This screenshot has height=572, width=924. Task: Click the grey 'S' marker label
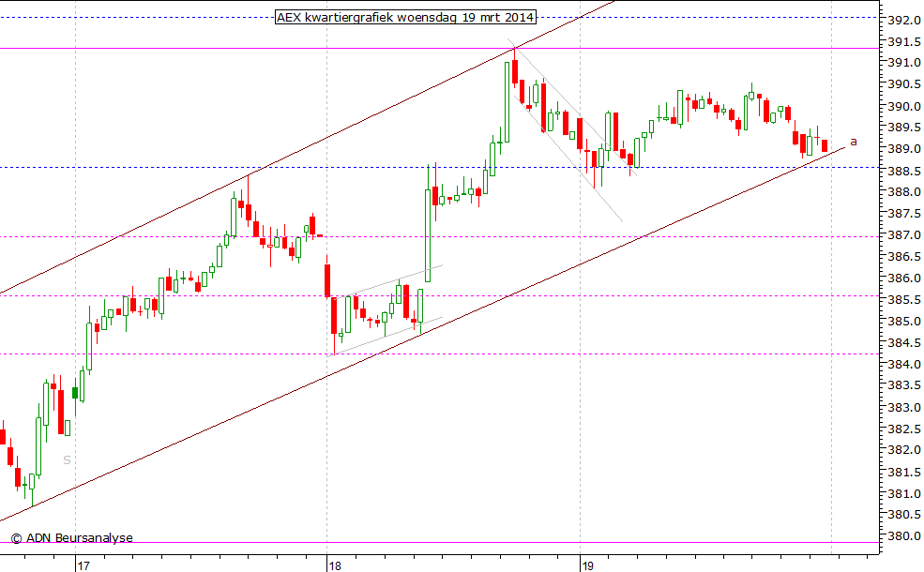(x=68, y=460)
